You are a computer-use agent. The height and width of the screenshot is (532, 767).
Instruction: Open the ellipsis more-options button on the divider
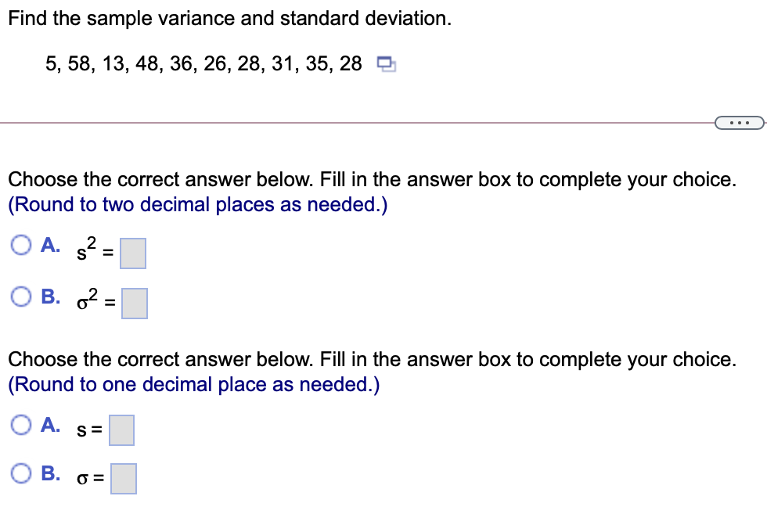point(740,122)
